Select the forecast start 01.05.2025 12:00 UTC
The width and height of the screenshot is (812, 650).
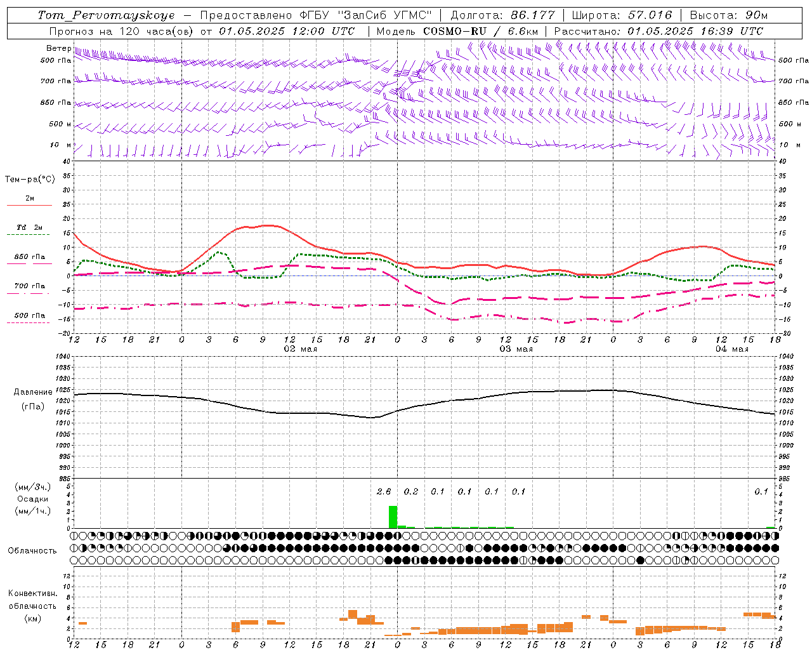[x=287, y=31]
